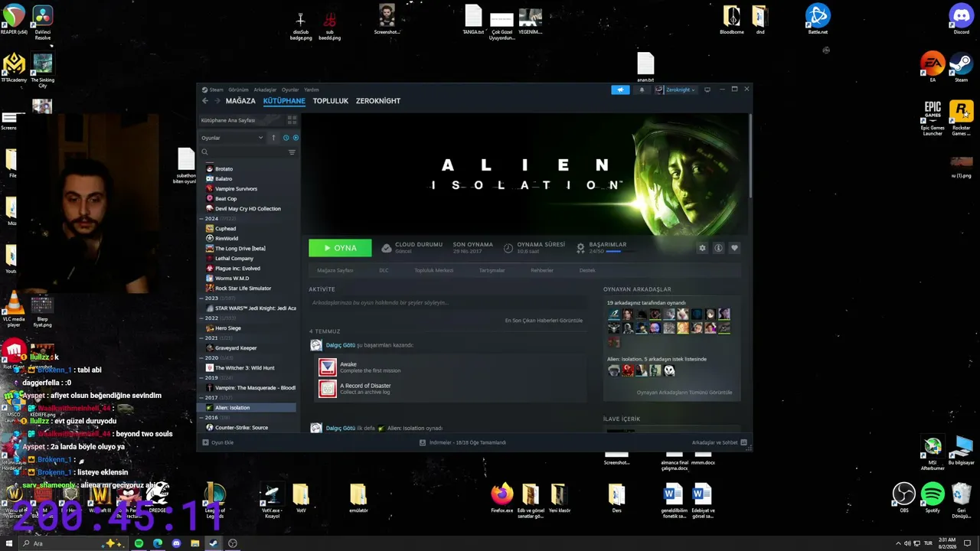Go back with Steam's back arrow
980x551 pixels.
(205, 101)
